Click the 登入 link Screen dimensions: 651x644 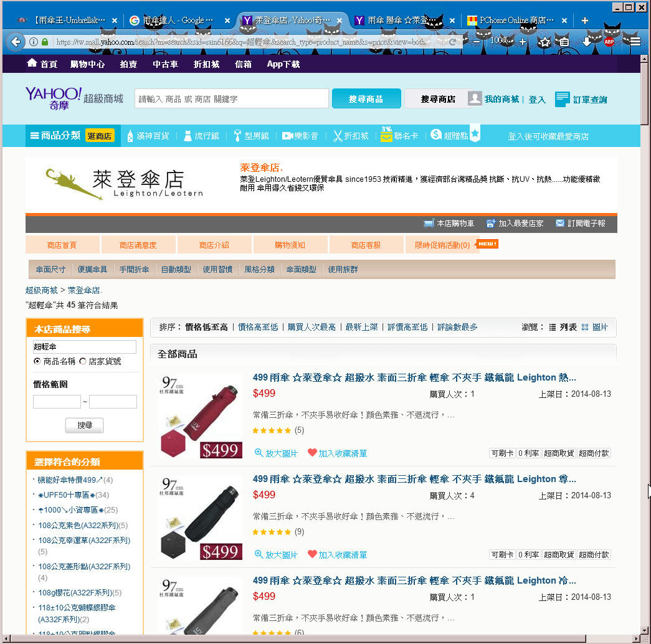[x=537, y=100]
